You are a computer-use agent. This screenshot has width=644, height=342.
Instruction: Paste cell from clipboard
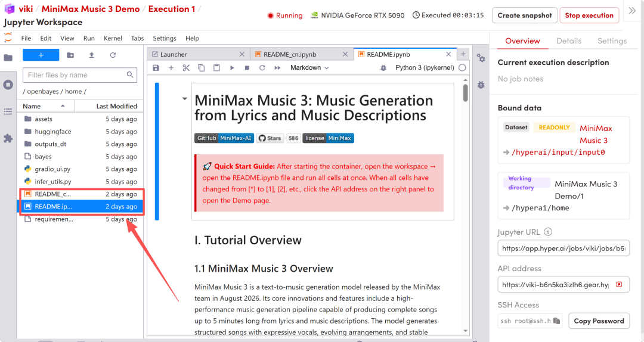(x=216, y=68)
